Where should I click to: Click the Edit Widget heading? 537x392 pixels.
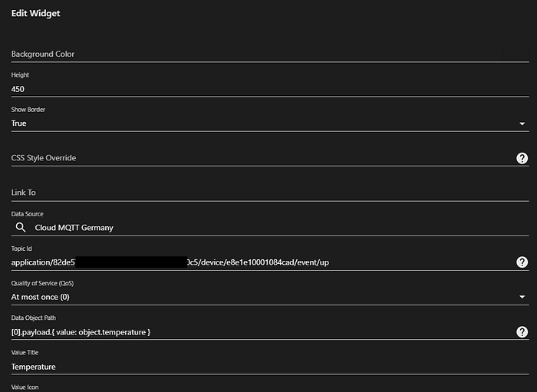point(35,13)
